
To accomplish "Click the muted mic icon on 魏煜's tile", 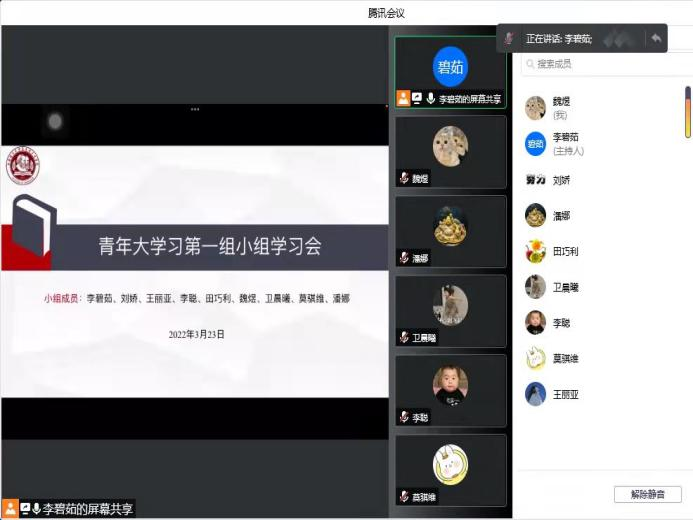I will click(x=404, y=178).
